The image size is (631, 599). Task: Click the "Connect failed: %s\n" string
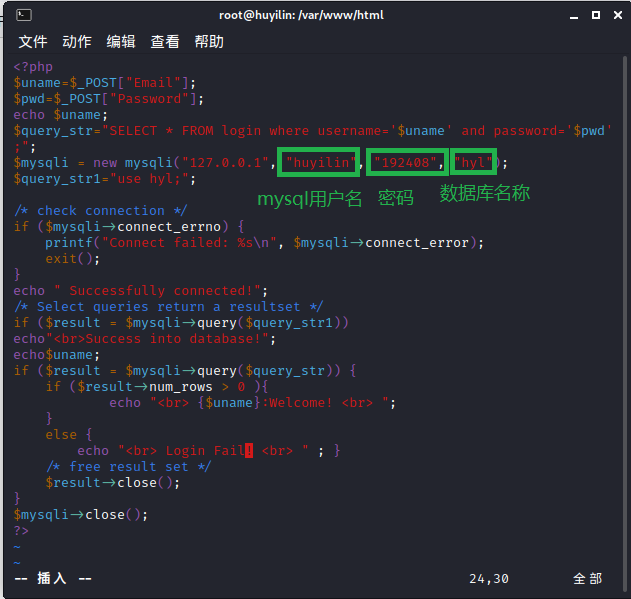(x=189, y=243)
